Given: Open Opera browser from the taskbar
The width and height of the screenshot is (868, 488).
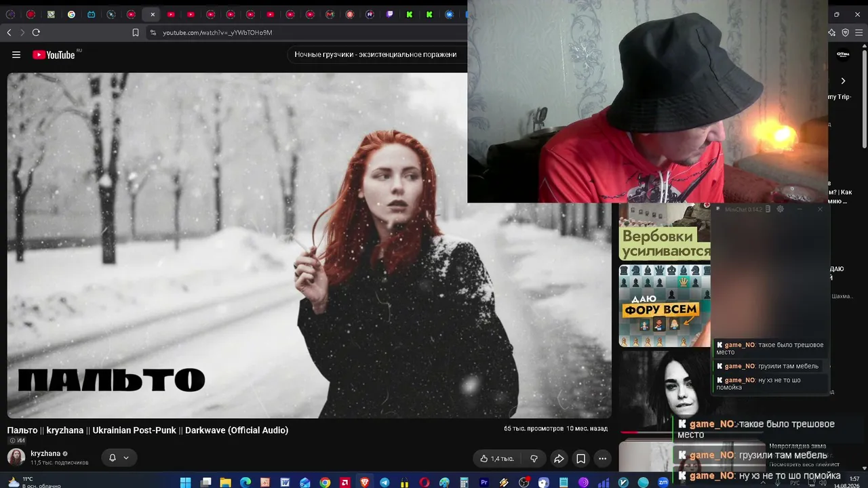Looking at the screenshot, I should (x=425, y=482).
